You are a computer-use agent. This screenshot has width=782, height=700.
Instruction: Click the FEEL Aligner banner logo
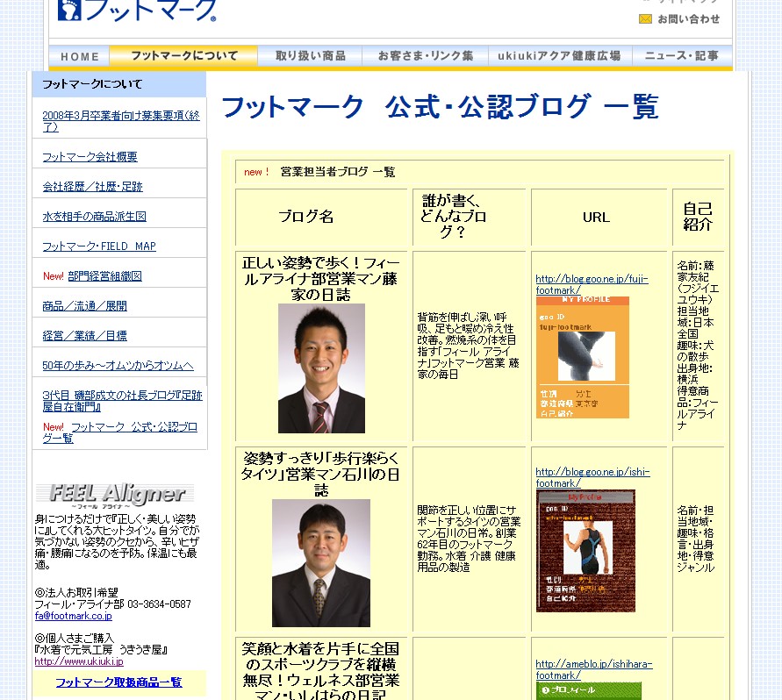117,495
